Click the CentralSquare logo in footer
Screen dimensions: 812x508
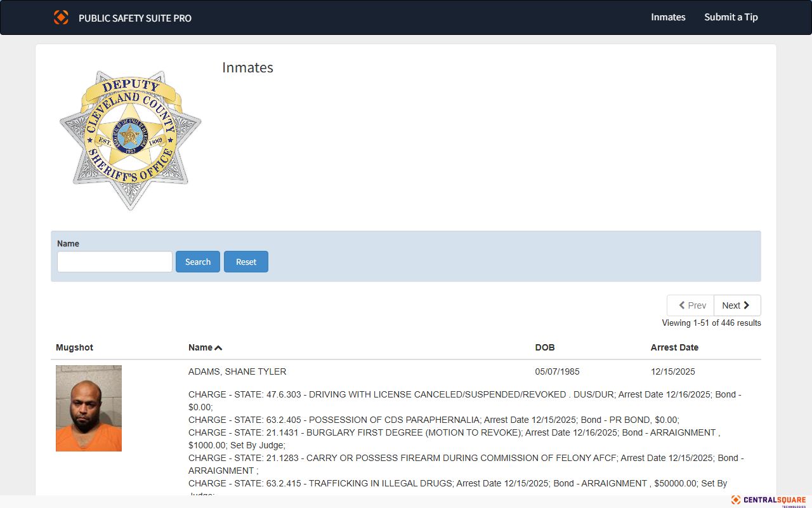coord(768,500)
